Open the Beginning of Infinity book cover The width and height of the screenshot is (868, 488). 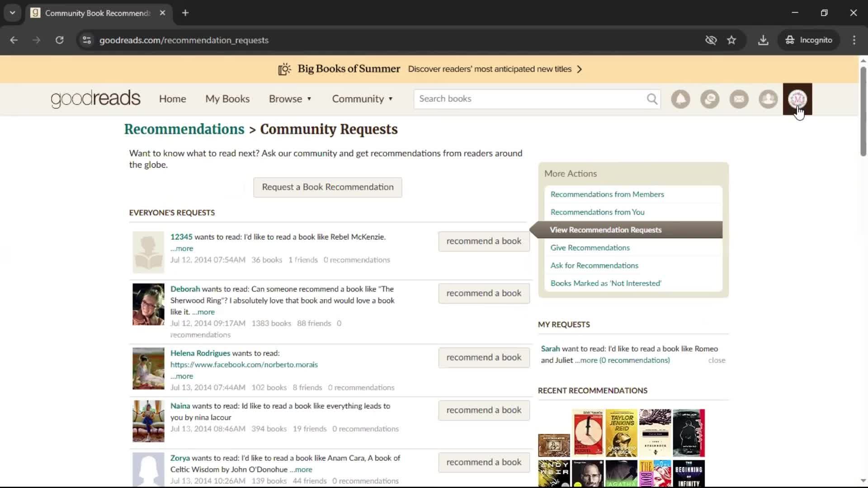click(689, 474)
